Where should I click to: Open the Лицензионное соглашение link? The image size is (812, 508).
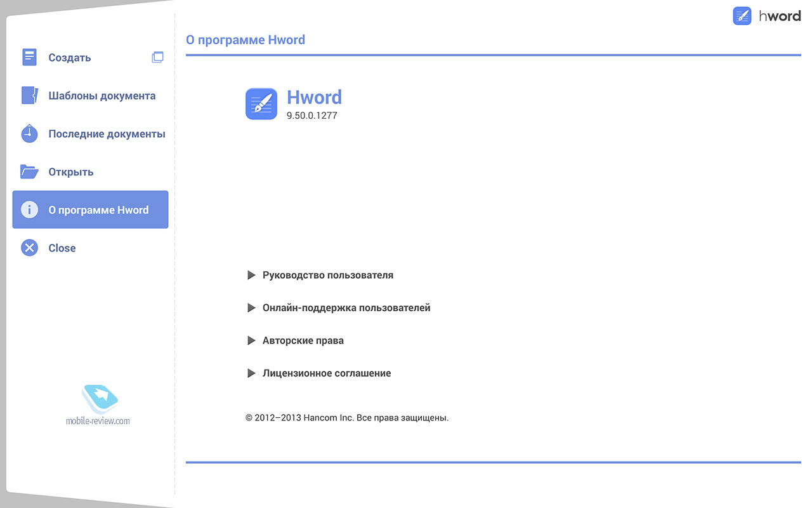(327, 373)
